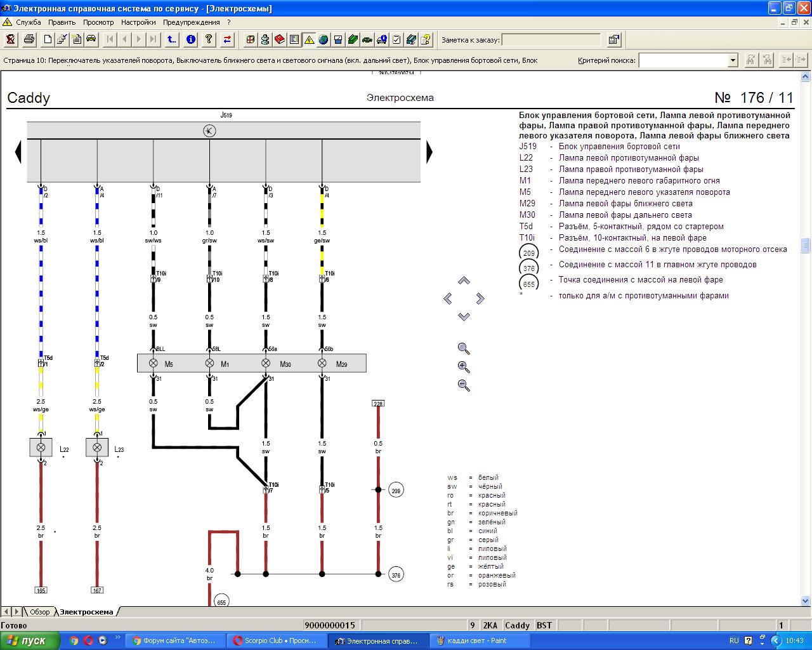Click the vertical scrollbar thumb
Image resolution: width=812 pixels, height=650 pixels.
[x=806, y=245]
